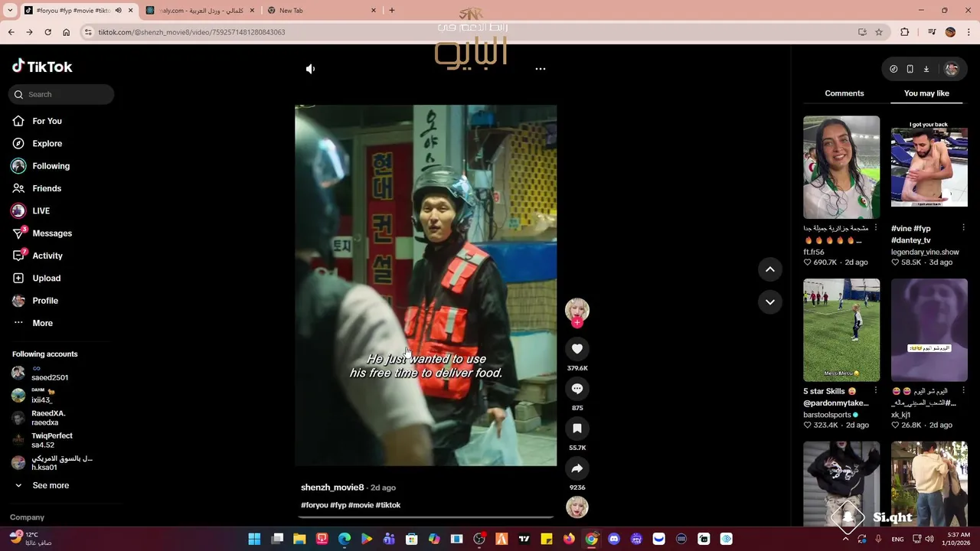Screen dimensions: 980x551
Task: Bookmark the video to favorites
Action: 577,429
